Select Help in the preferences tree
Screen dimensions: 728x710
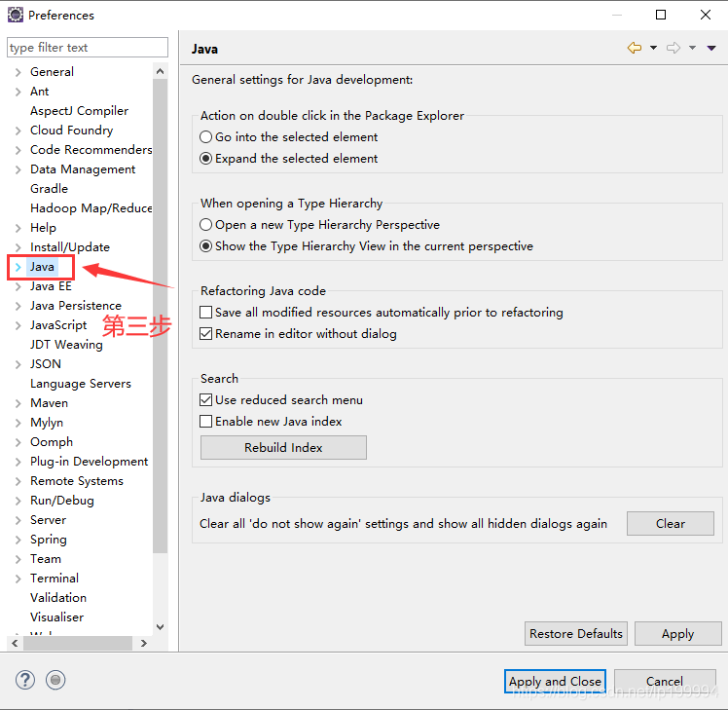pos(43,228)
